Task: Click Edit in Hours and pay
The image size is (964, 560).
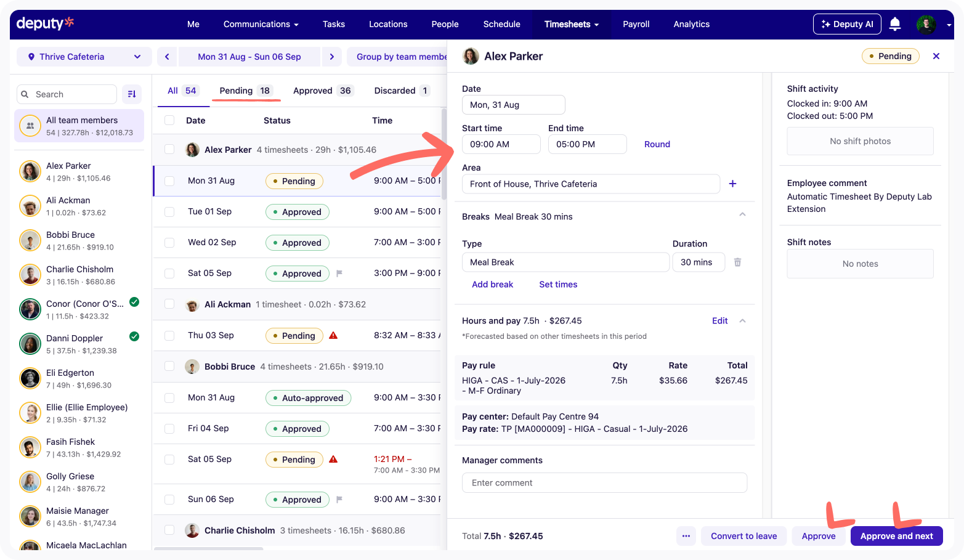Action: pyautogui.click(x=719, y=321)
